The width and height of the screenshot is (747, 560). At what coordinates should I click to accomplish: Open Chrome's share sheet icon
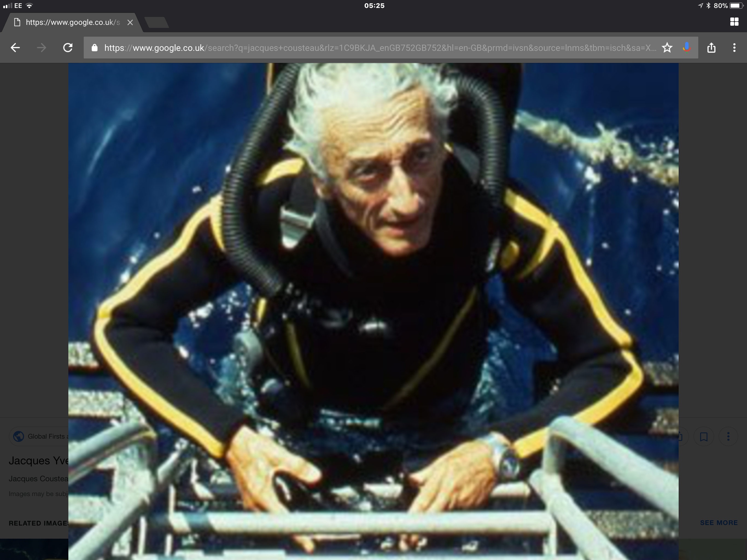point(711,48)
